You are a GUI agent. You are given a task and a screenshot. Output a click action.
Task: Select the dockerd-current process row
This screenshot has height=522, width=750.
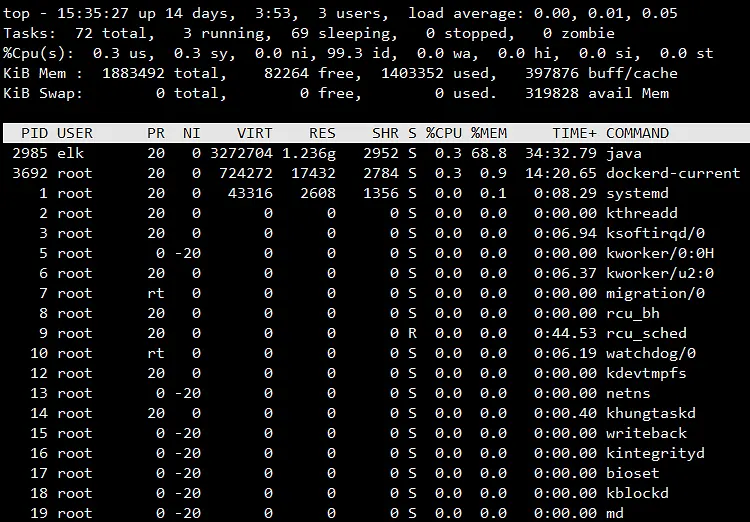click(375, 173)
